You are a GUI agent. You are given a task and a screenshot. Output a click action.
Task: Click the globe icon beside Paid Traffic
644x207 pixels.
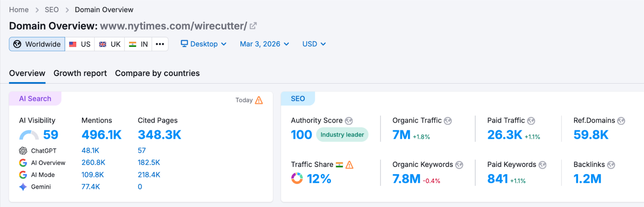tap(531, 121)
